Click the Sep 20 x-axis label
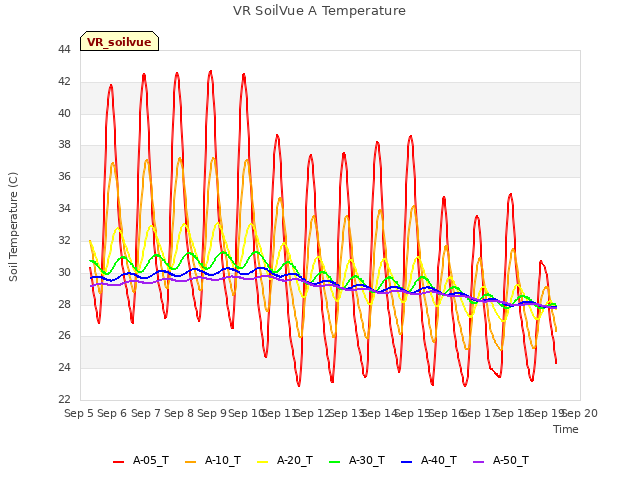Image resolution: width=640 pixels, height=480 pixels. coord(580,413)
